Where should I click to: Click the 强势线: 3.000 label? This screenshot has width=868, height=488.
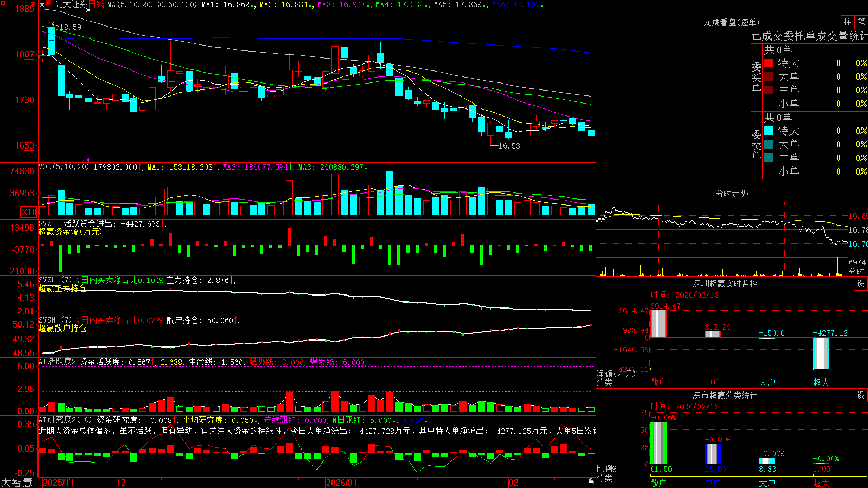(277, 362)
